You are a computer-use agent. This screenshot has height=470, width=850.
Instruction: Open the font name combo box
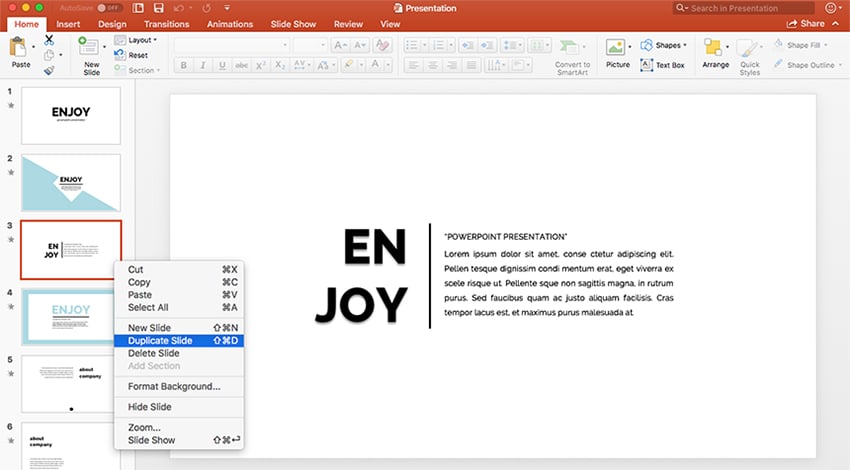point(231,45)
